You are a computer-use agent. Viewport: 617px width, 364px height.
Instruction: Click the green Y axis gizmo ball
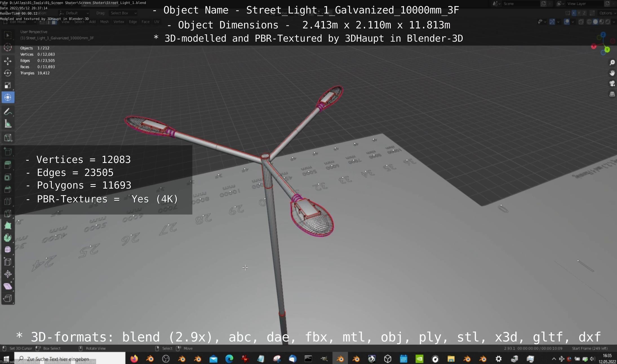tap(607, 50)
